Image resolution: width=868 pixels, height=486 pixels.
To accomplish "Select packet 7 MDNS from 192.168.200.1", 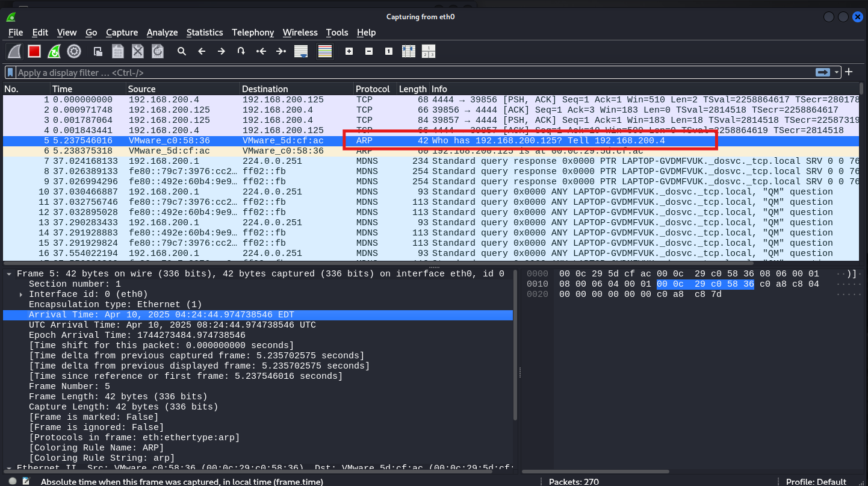I will [x=431, y=161].
